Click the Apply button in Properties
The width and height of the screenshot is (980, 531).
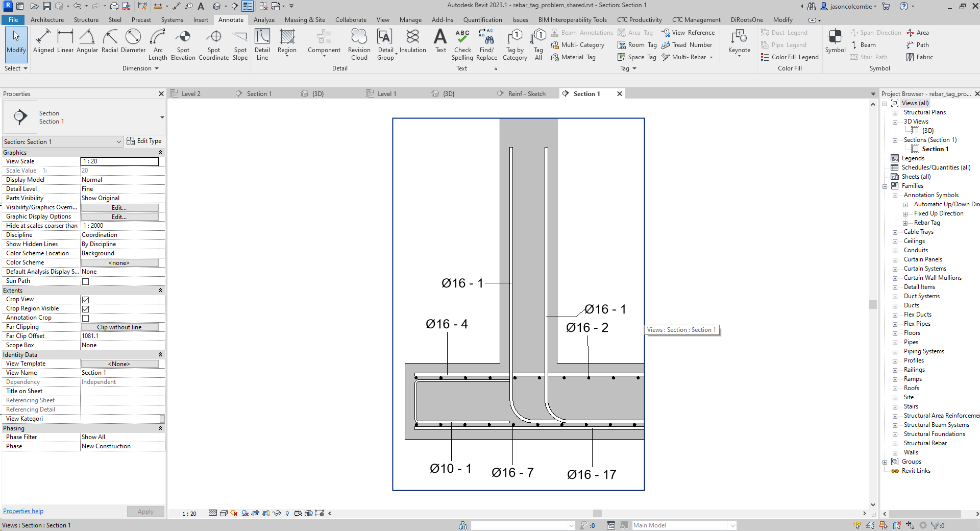pos(145,511)
